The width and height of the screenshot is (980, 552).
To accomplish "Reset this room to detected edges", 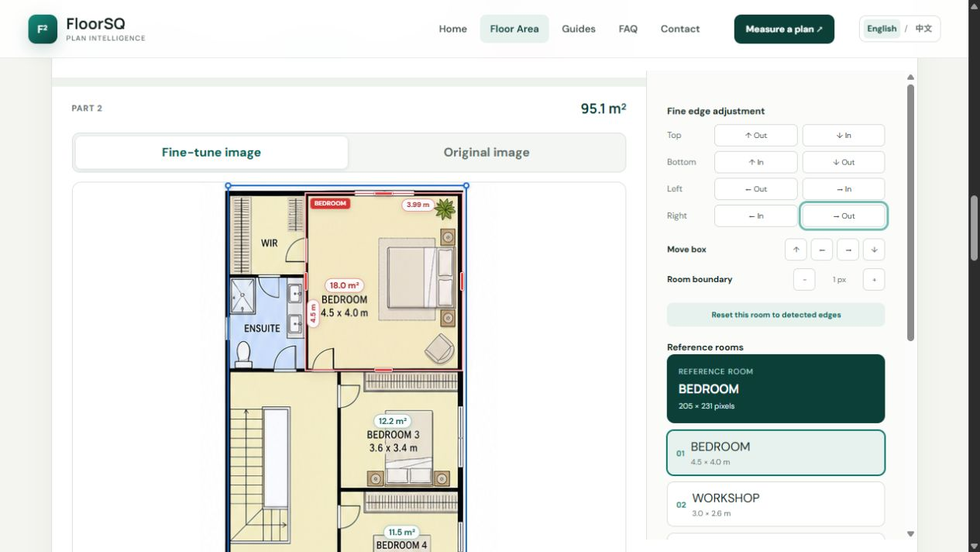I will [x=775, y=315].
